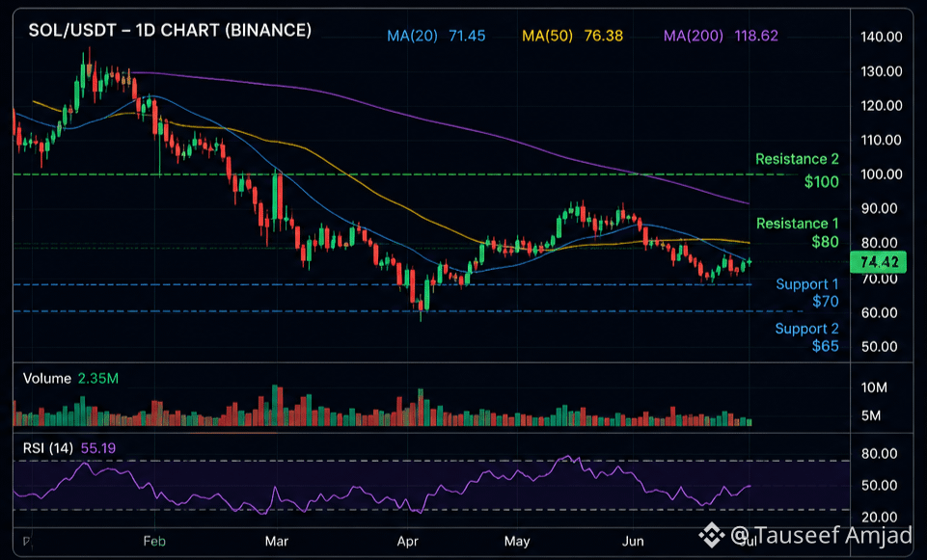Click the $80 resistance price label
Viewport: 927px width, 560px height.
click(x=825, y=242)
